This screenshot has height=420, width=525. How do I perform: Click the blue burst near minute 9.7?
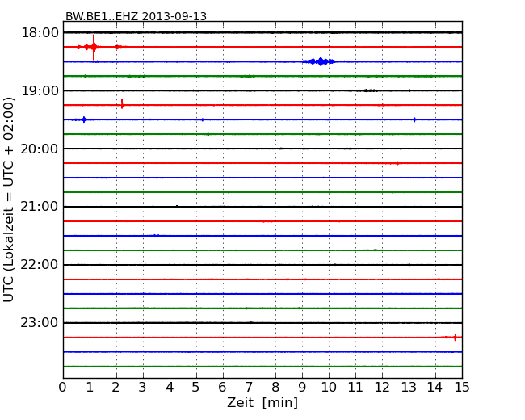(321, 61)
